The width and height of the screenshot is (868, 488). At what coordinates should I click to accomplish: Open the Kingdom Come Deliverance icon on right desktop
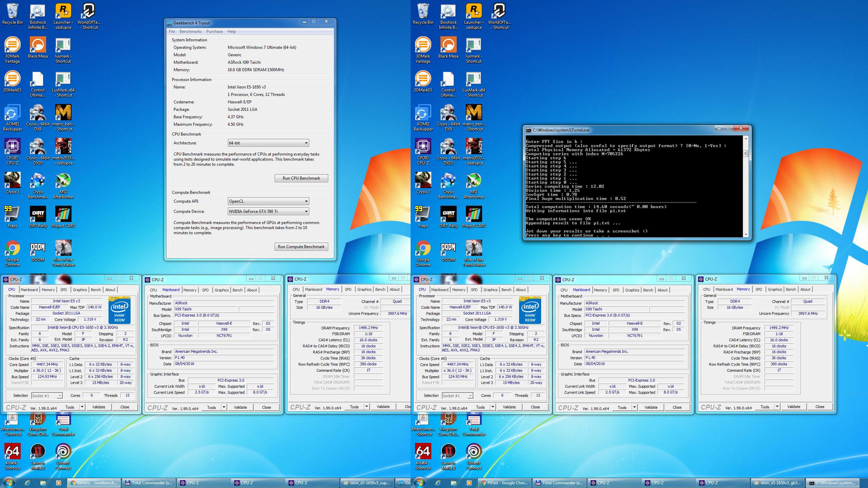coord(448,425)
